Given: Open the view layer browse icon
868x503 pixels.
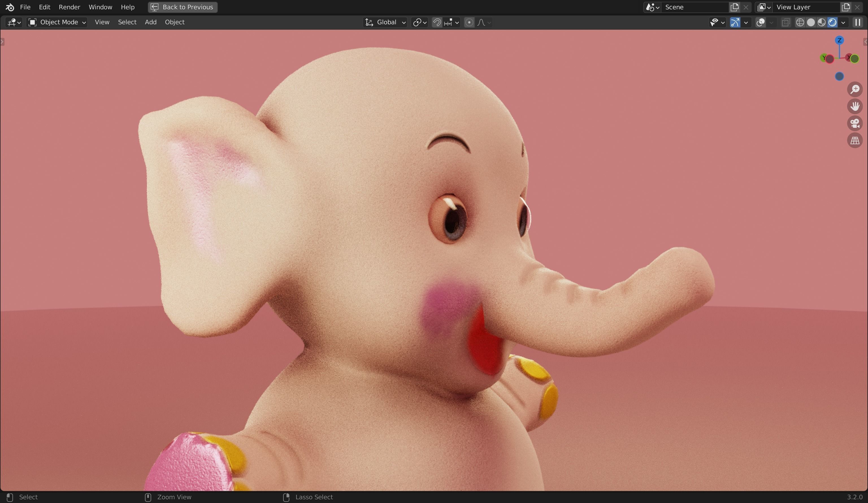Looking at the screenshot, I should coord(764,7).
